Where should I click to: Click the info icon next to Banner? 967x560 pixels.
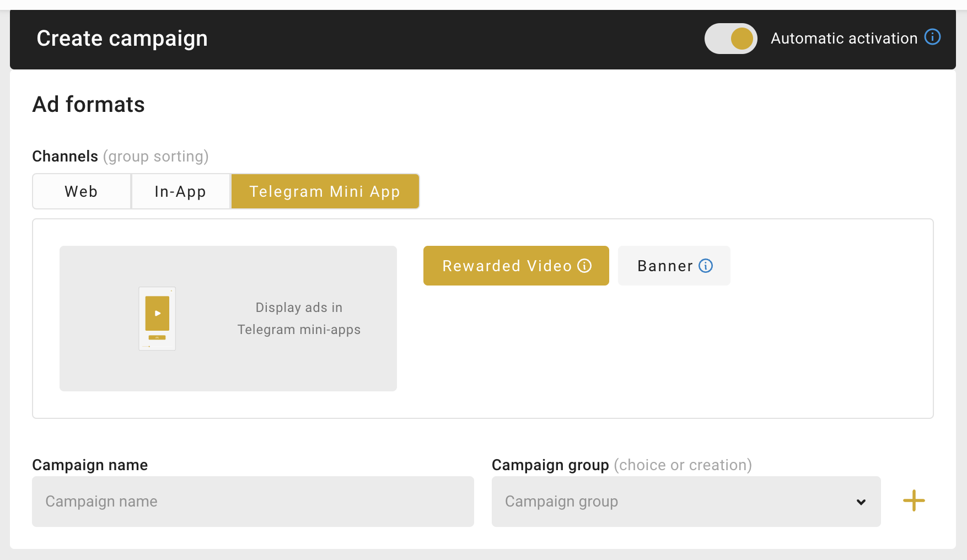coord(706,266)
